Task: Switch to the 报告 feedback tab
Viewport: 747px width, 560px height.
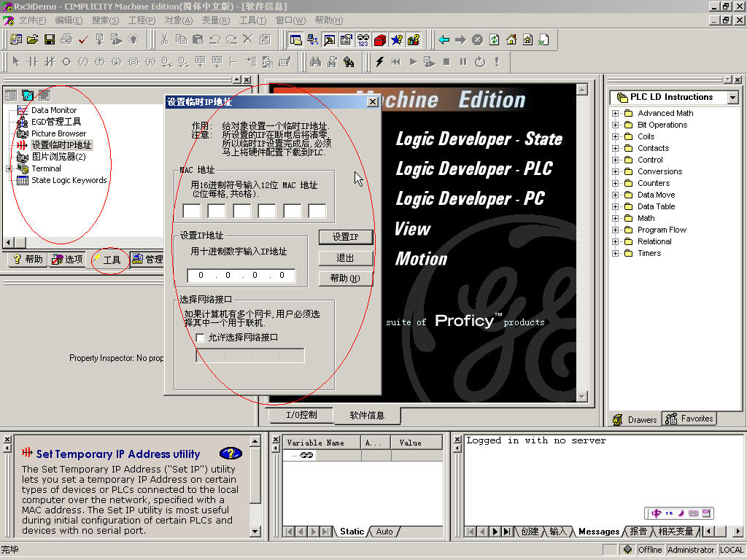Action: pos(638,532)
